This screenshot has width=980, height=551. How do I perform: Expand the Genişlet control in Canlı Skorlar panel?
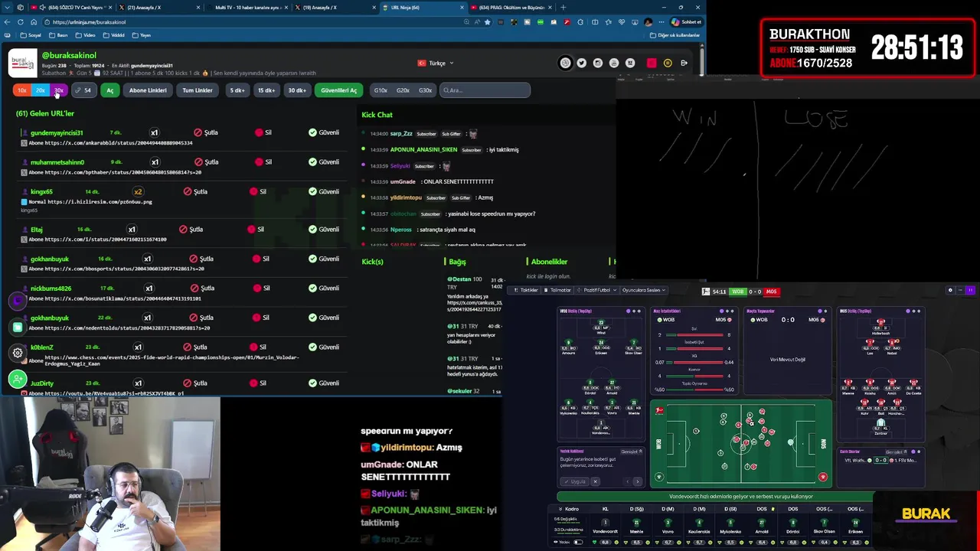tap(896, 452)
